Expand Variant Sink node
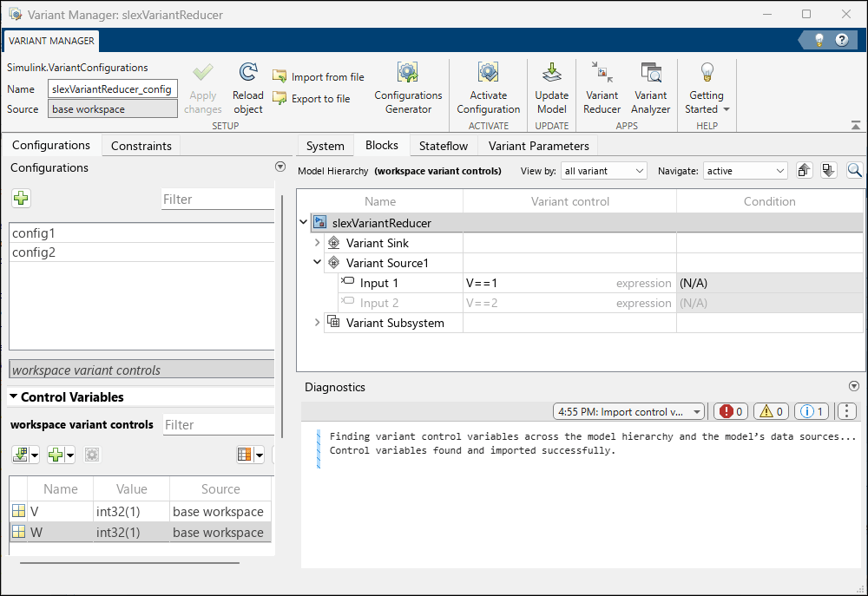868x596 pixels. [x=317, y=242]
